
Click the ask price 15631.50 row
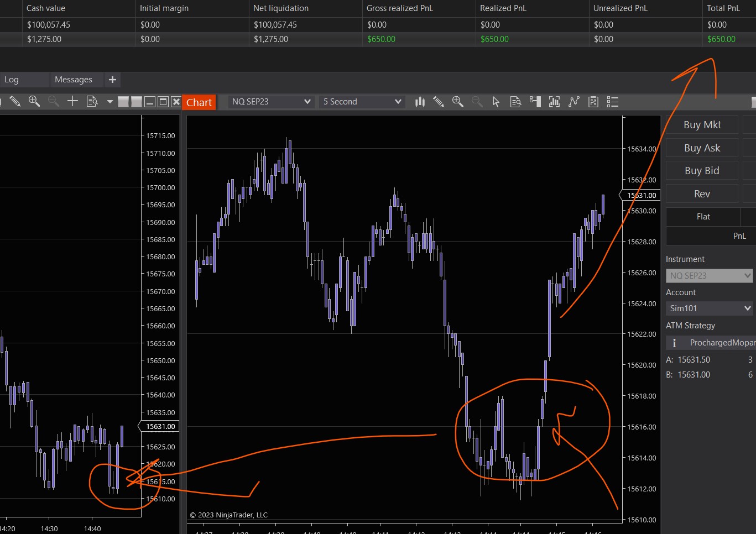[709, 360]
